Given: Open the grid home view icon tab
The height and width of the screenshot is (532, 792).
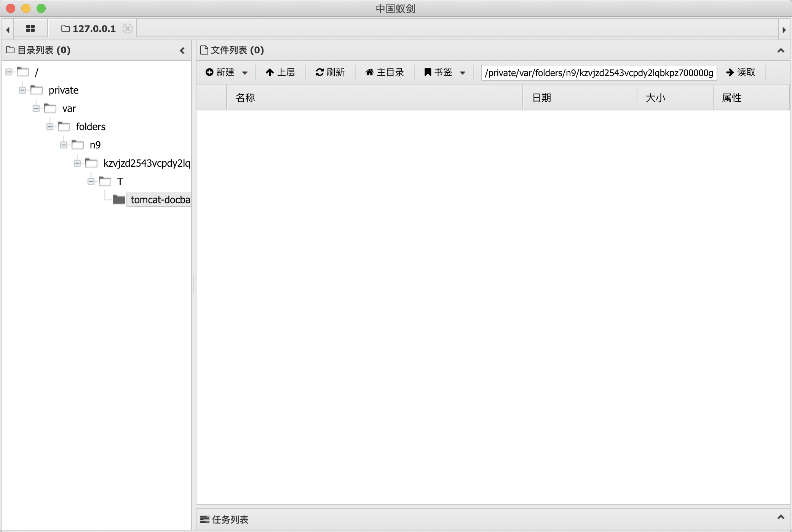Looking at the screenshot, I should pyautogui.click(x=30, y=29).
